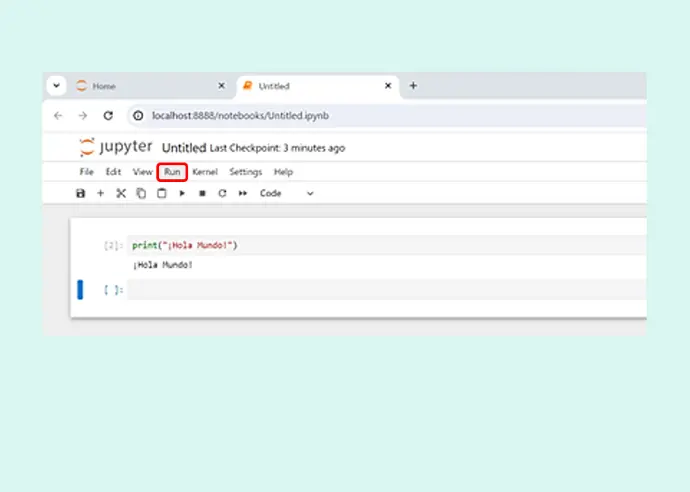Paste the cell from the clipboard icon
The image size is (690, 492).
162,193
